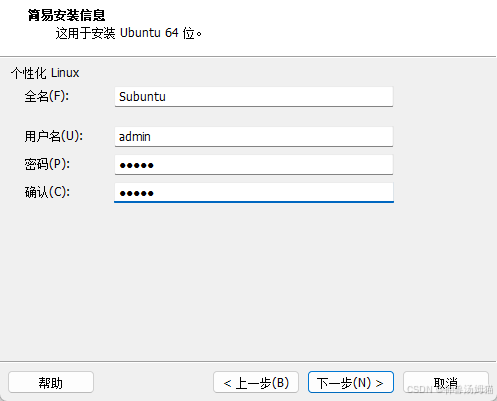This screenshot has height=401, width=497.
Task: Place cursor on the Subuntu text
Action: pyautogui.click(x=142, y=97)
